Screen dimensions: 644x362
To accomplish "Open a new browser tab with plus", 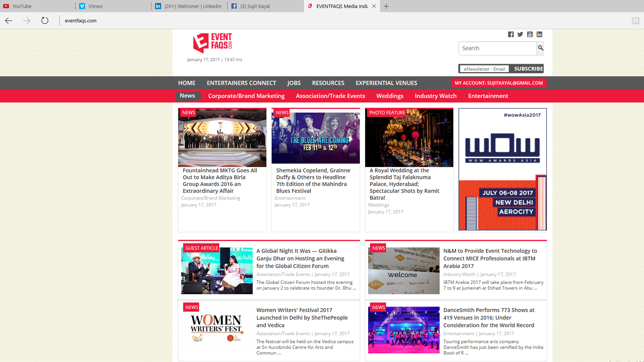I will (x=386, y=6).
